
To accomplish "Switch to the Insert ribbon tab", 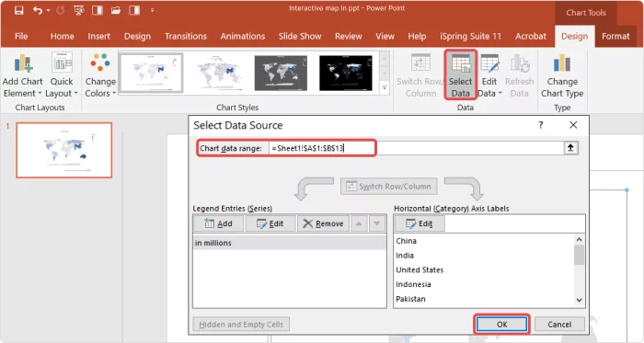I will click(x=99, y=36).
